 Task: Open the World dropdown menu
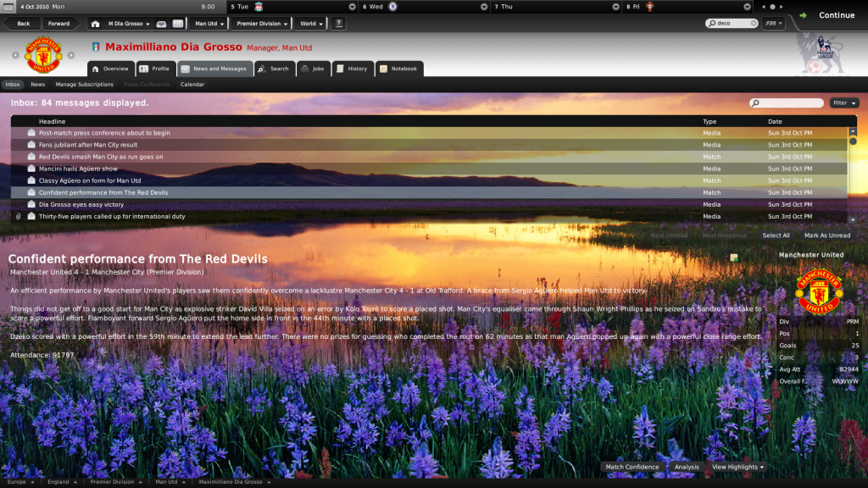point(311,24)
